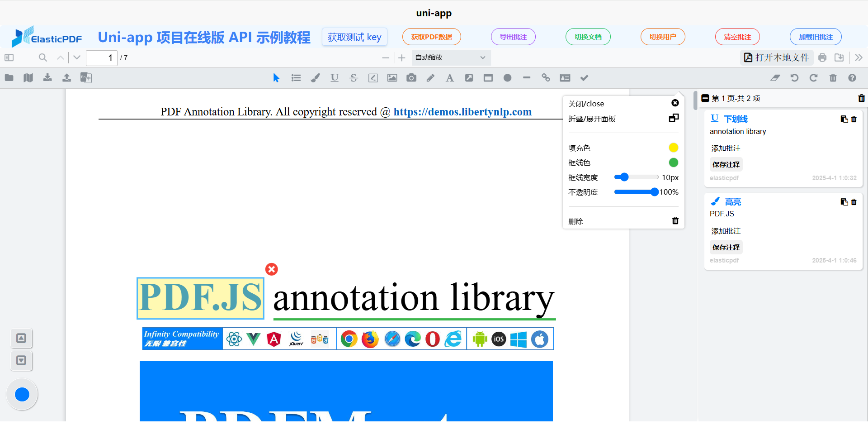Open 打开本地文件 to load a local PDF
Image resolution: width=868 pixels, height=425 pixels.
coord(776,57)
